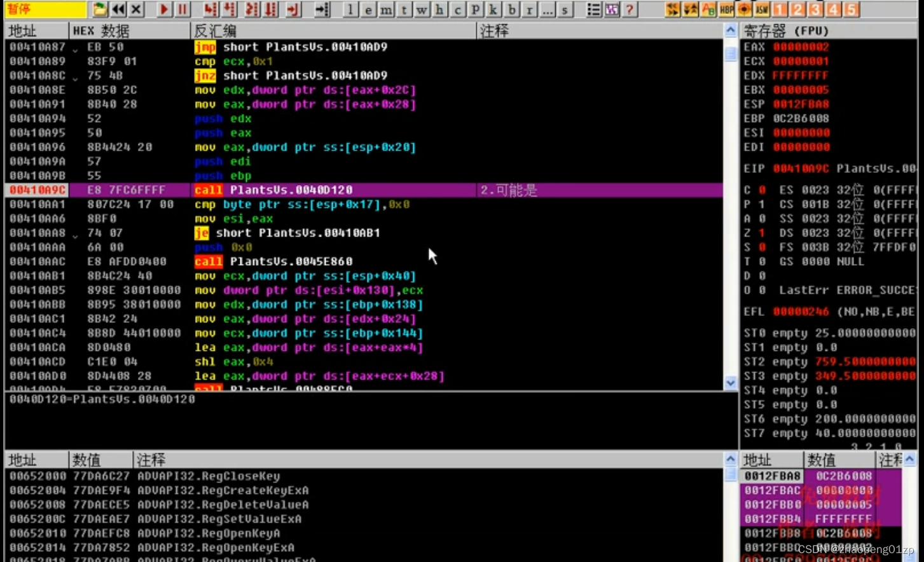
Task: Click the go to address arrow icon
Action: (322, 10)
